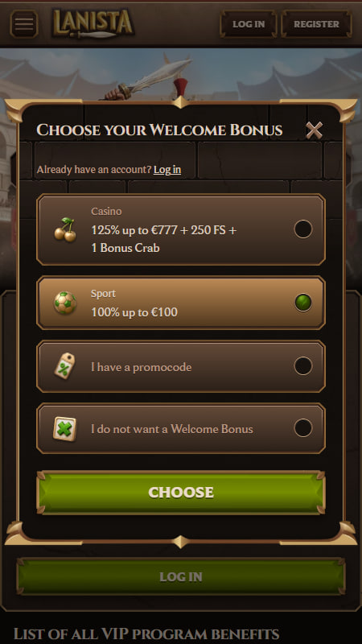Click the green X no-bonus icon
This screenshot has height=644, width=362.
tap(65, 429)
